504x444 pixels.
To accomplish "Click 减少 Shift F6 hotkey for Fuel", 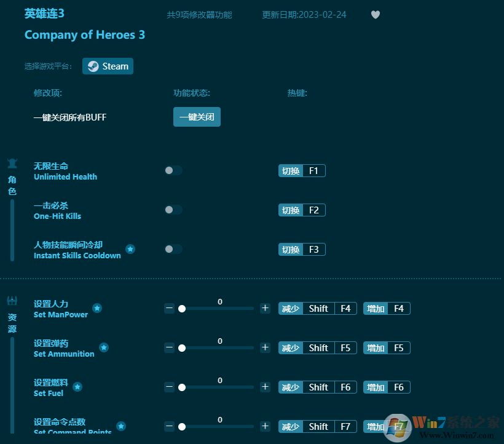I will pos(318,387).
